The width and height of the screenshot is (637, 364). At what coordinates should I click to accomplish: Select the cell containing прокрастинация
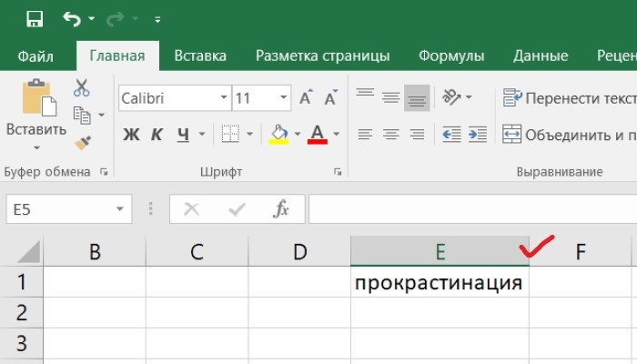[x=440, y=282]
